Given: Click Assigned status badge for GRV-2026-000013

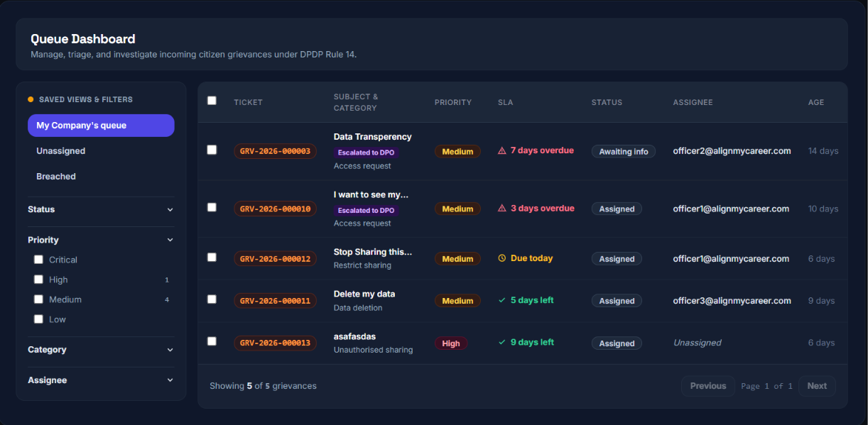Looking at the screenshot, I should tap(617, 343).
